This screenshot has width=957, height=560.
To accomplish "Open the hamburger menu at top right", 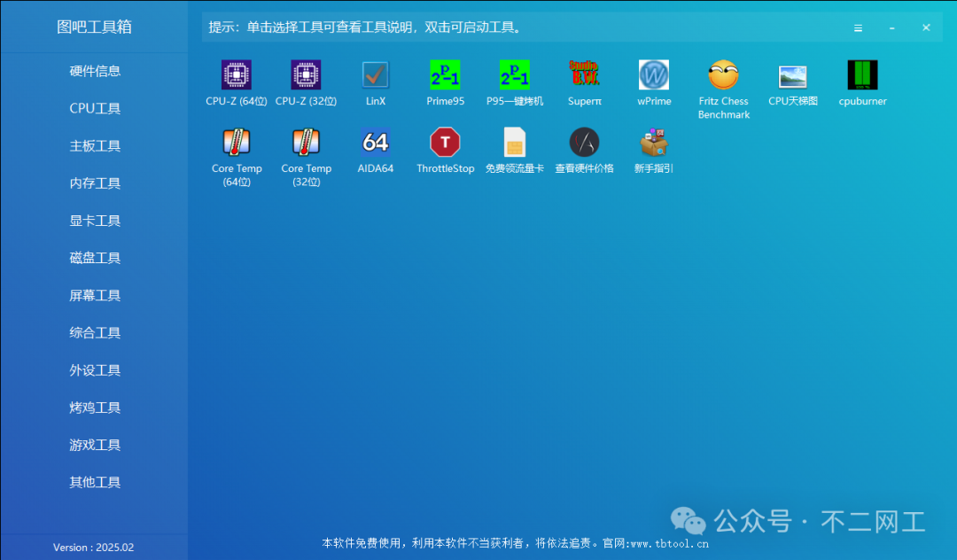I will pyautogui.click(x=858, y=27).
